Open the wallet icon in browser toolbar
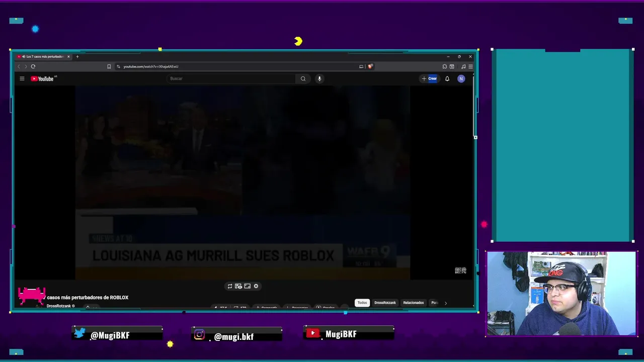 pos(452,66)
